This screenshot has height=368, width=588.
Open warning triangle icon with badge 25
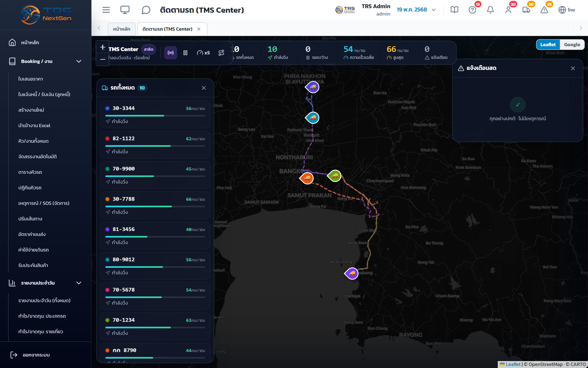pyautogui.click(x=544, y=10)
